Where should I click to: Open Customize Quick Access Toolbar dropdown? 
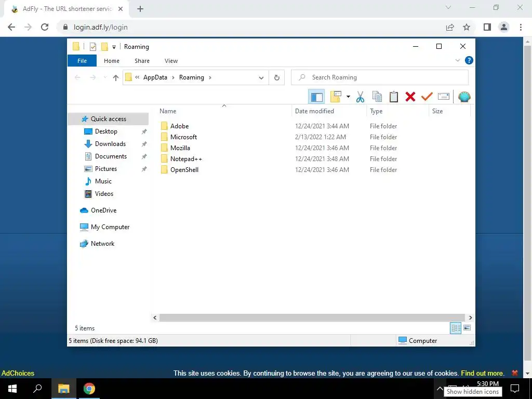click(x=114, y=47)
